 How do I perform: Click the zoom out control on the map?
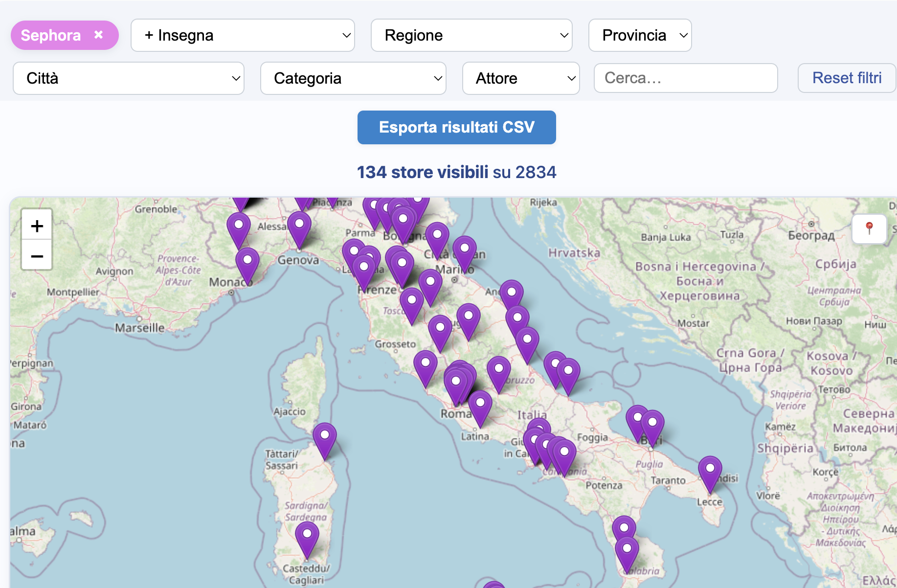[x=37, y=255]
